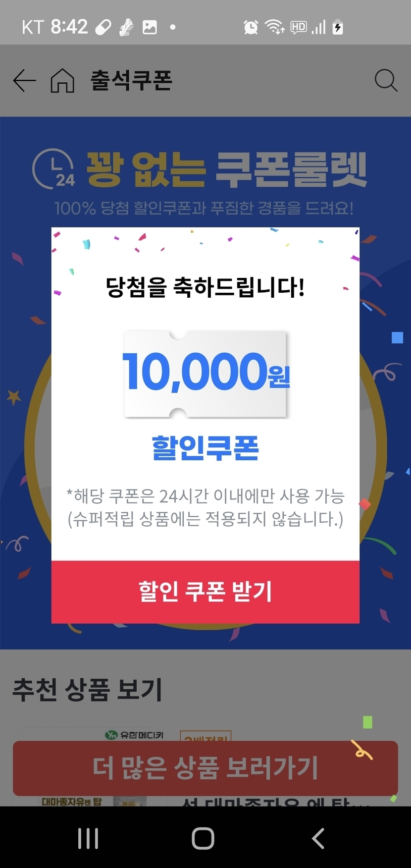Go to home via the house icon
The height and width of the screenshot is (868, 411).
point(62,81)
